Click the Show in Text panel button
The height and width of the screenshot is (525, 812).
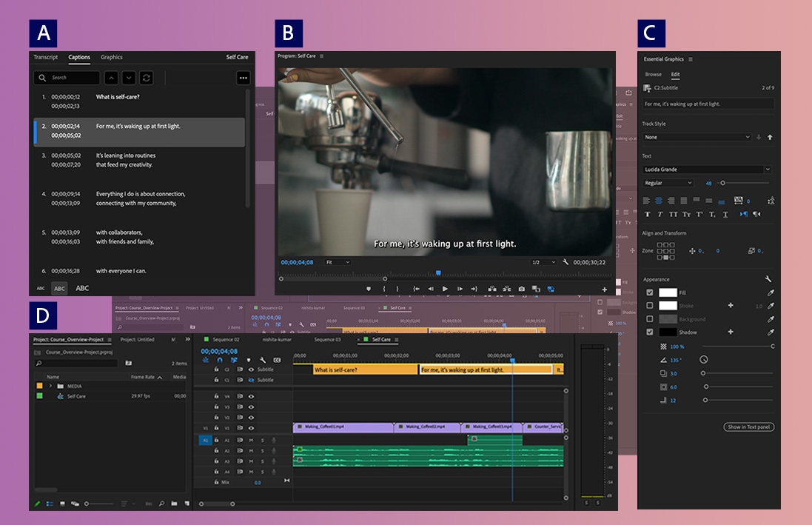point(748,427)
